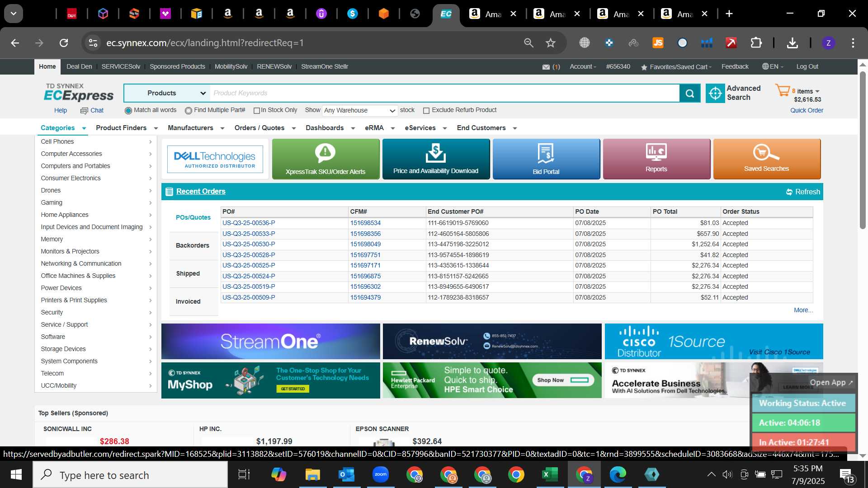Click the mail envelope messages icon

(x=546, y=67)
